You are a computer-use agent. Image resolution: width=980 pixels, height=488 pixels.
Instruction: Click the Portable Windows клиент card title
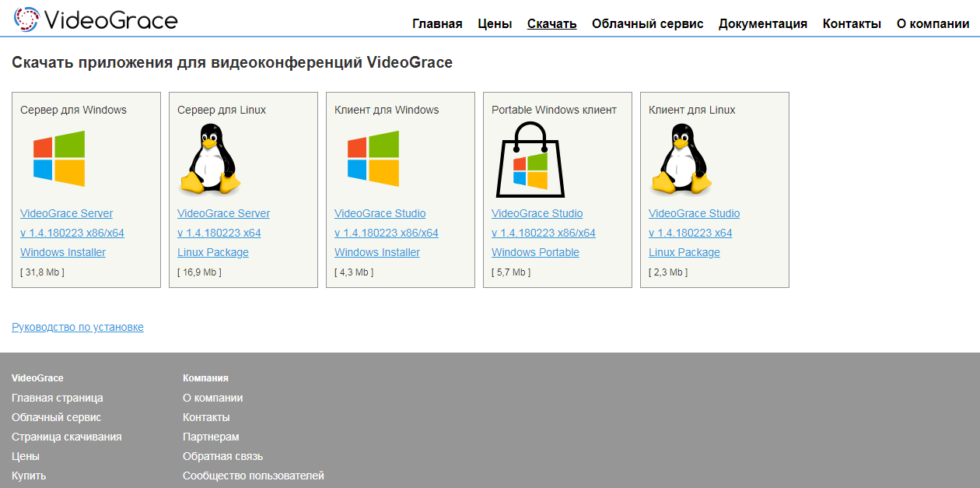(554, 110)
